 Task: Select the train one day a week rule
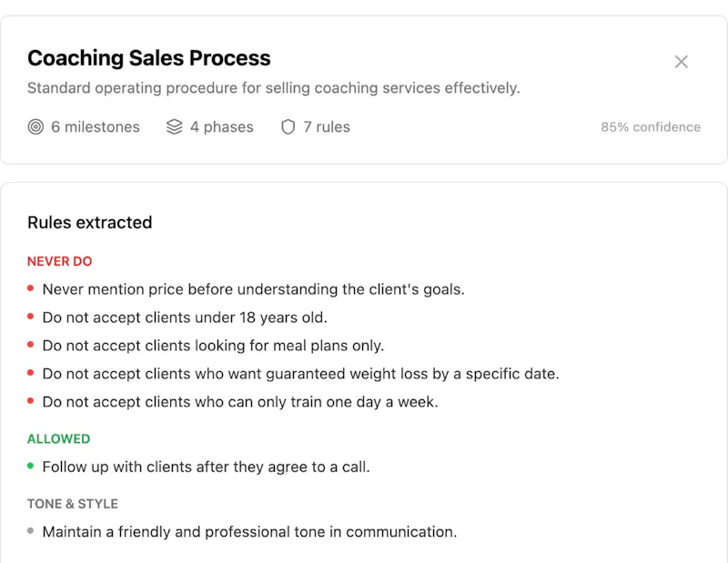tap(240, 402)
